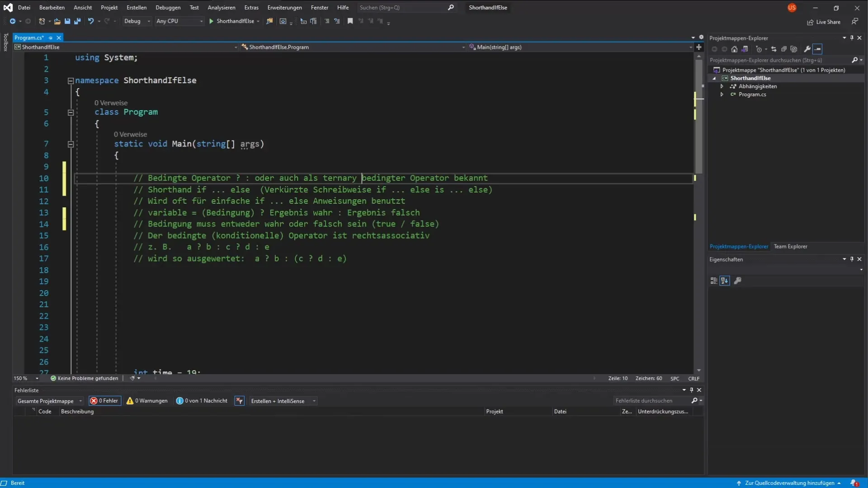This screenshot has height=488, width=868.
Task: Click the code cleanup broom icon
Action: 132,378
